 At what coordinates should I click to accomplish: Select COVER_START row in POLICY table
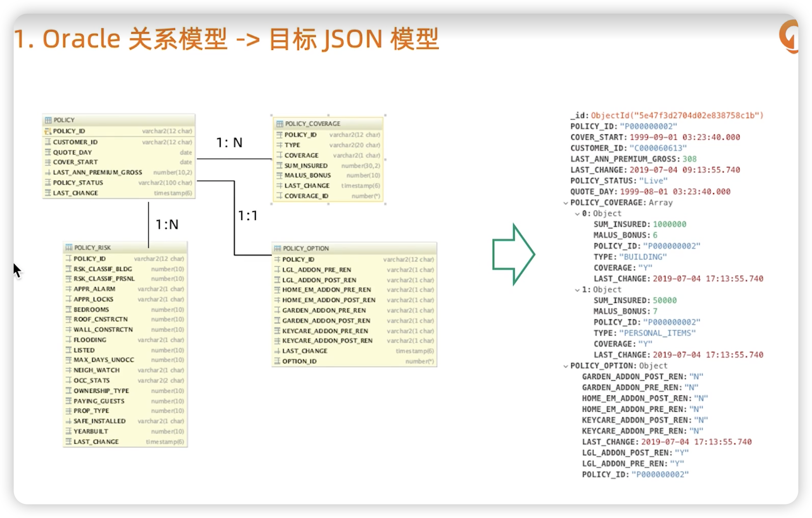tap(119, 162)
